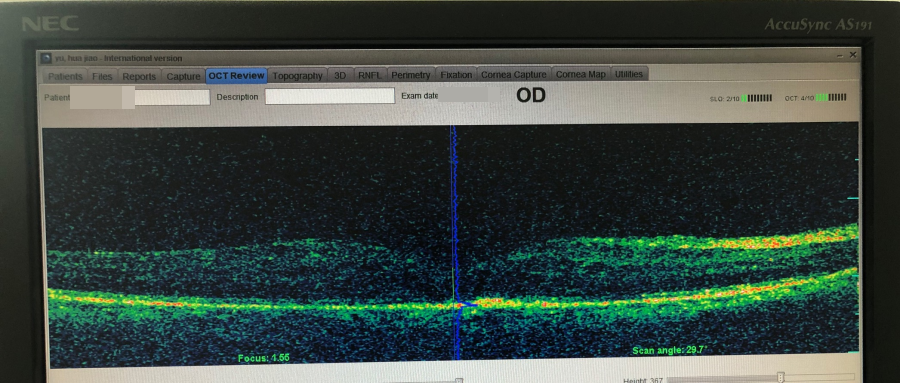The width and height of the screenshot is (900, 383).
Task: Select the OCT Review tab
Action: point(236,76)
